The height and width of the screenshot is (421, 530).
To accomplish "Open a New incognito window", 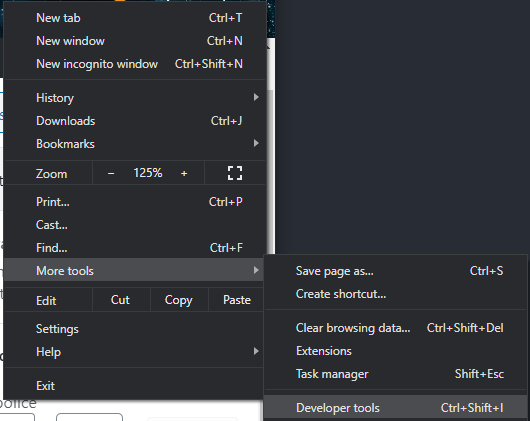I will [134, 64].
